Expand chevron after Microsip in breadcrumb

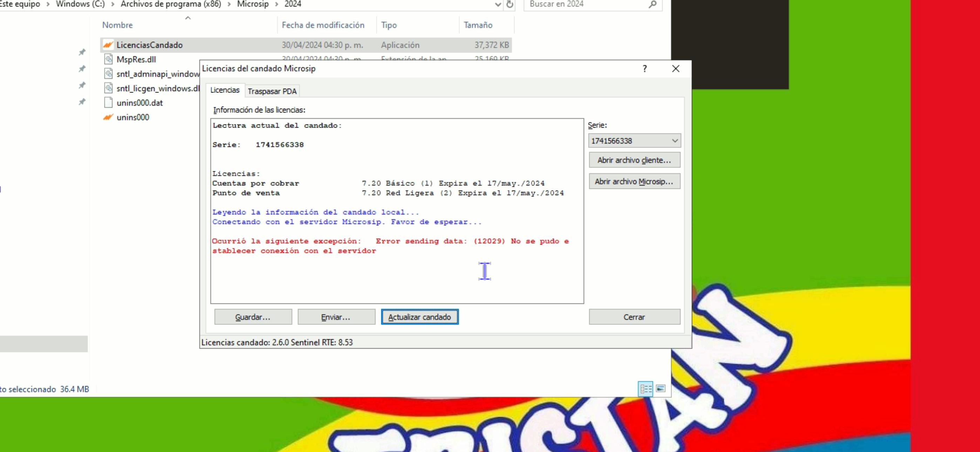(277, 4)
